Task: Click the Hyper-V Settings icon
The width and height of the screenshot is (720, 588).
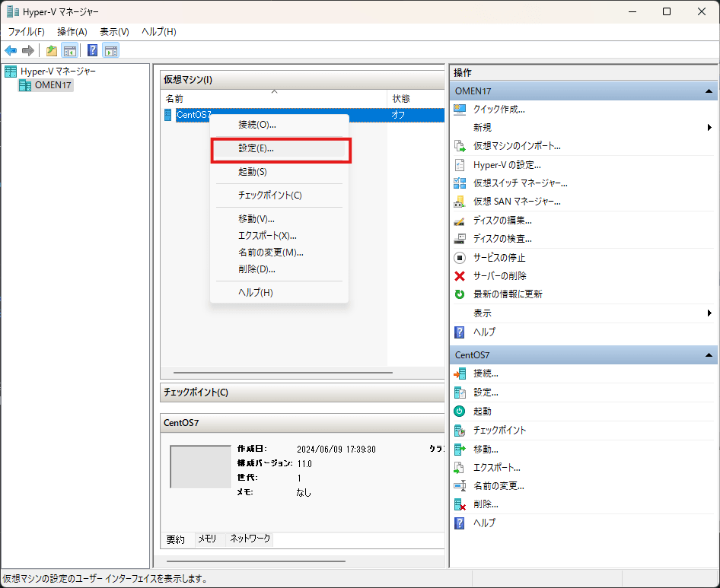Action: coord(460,165)
